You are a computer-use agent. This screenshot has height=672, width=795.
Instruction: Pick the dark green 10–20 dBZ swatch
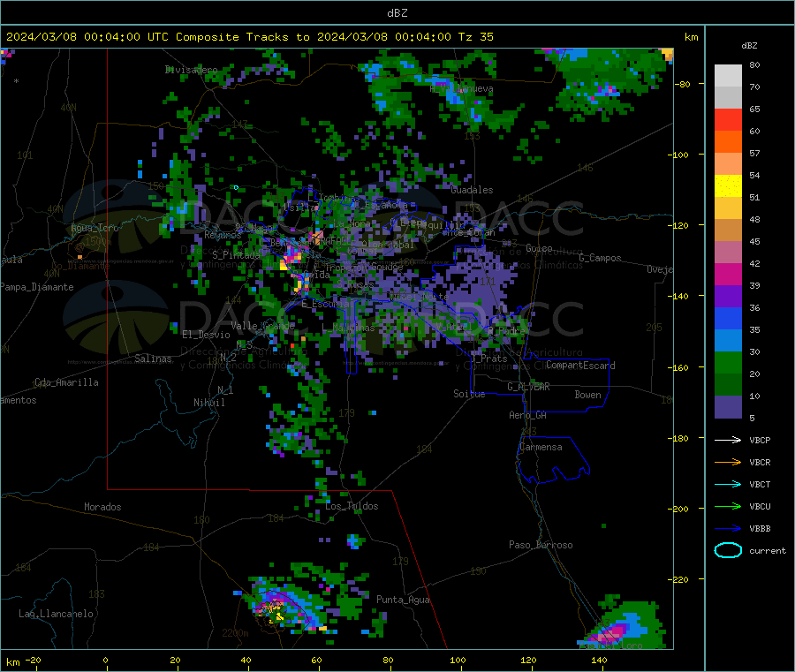click(728, 385)
